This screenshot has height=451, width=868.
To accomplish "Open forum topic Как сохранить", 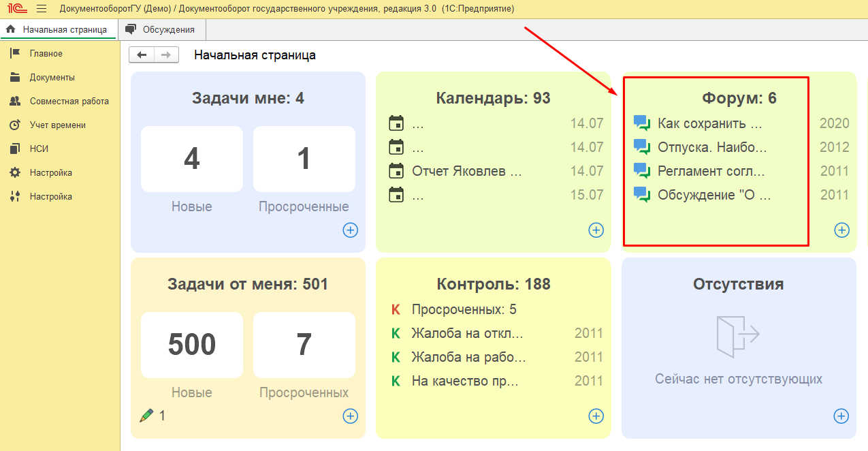I will (x=711, y=123).
